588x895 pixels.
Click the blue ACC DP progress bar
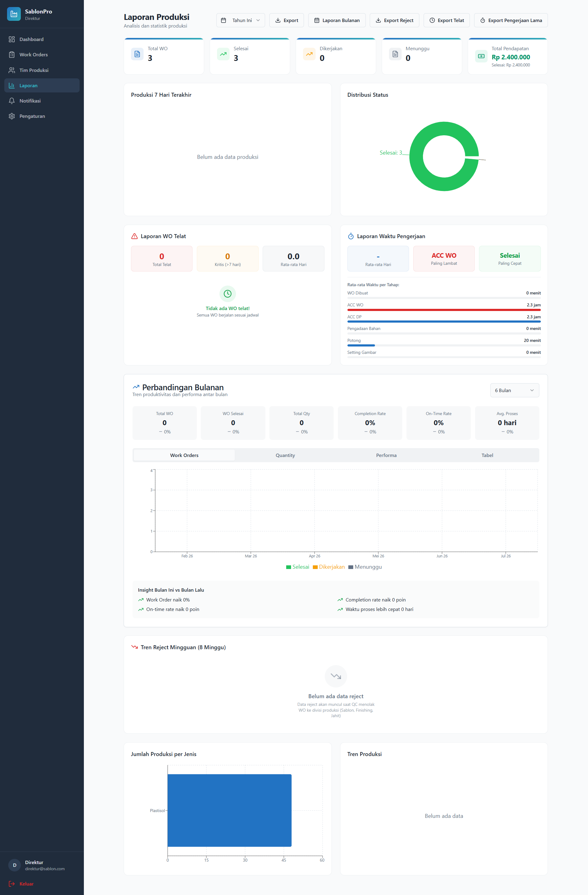pos(444,321)
